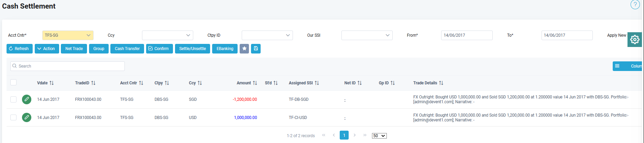Go to next page arrow
Screen dimensions: 644x143
pyautogui.click(x=354, y=135)
